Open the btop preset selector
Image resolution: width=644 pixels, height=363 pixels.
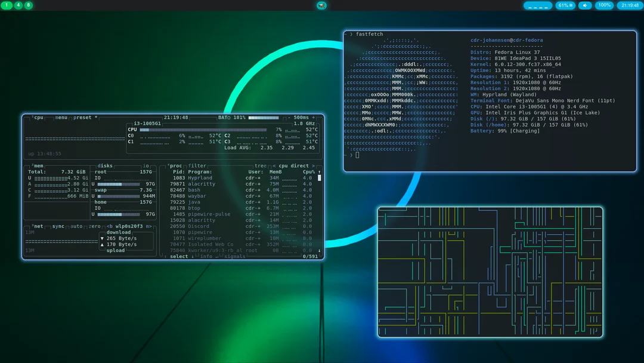82,118
